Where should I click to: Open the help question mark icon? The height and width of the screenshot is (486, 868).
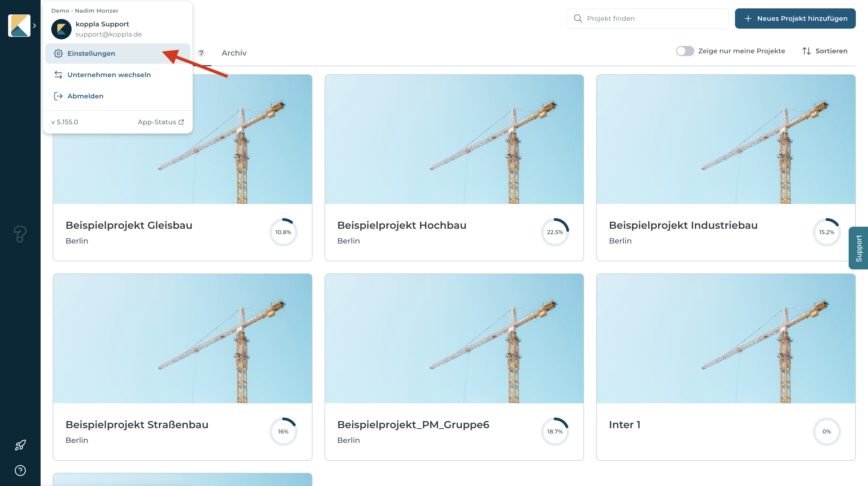[20, 471]
